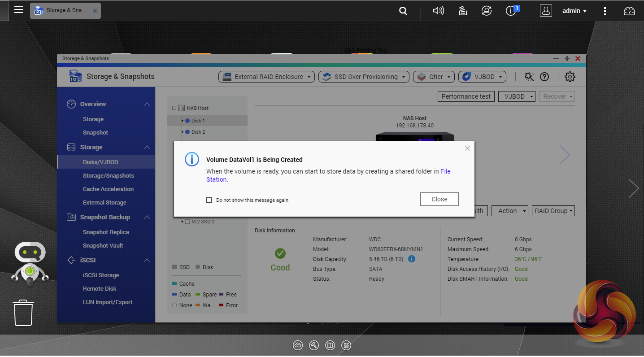Go to Cache Acceleration in sidebar
The height and width of the screenshot is (357, 644).
coord(108,189)
